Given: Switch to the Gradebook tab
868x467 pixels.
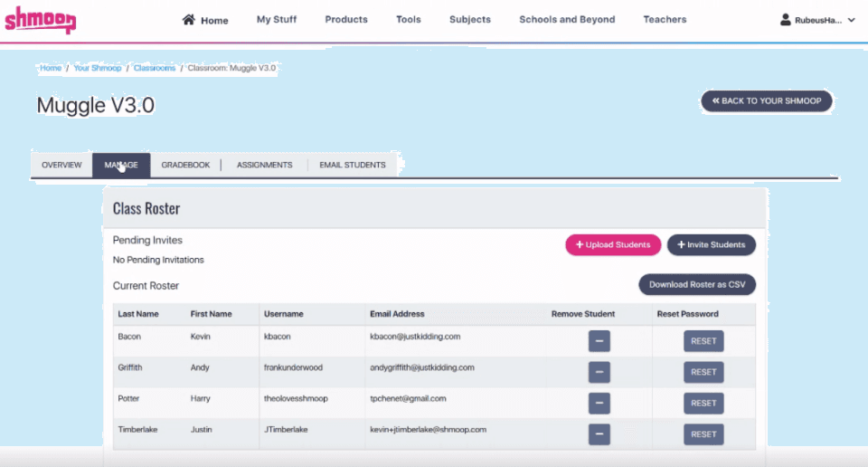Looking at the screenshot, I should 185,165.
